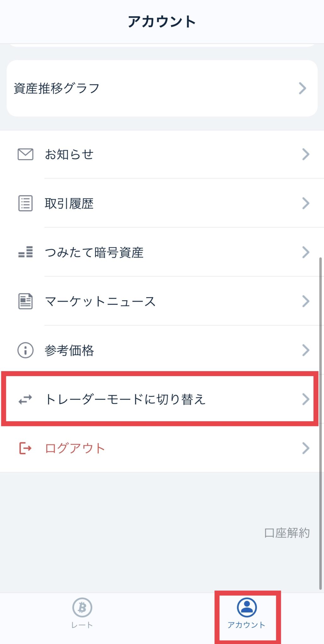Select the swap arrows icon for trader mode
Viewport: 324px width, 644px height.
pyautogui.click(x=26, y=399)
